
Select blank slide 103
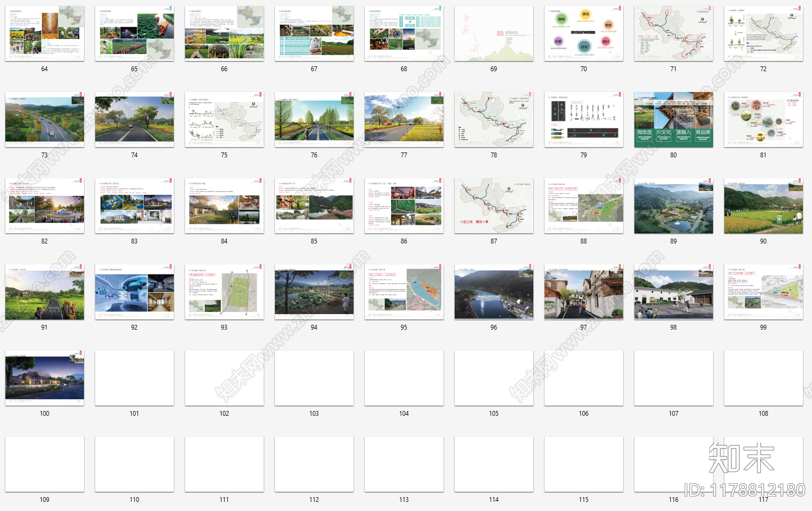click(314, 378)
